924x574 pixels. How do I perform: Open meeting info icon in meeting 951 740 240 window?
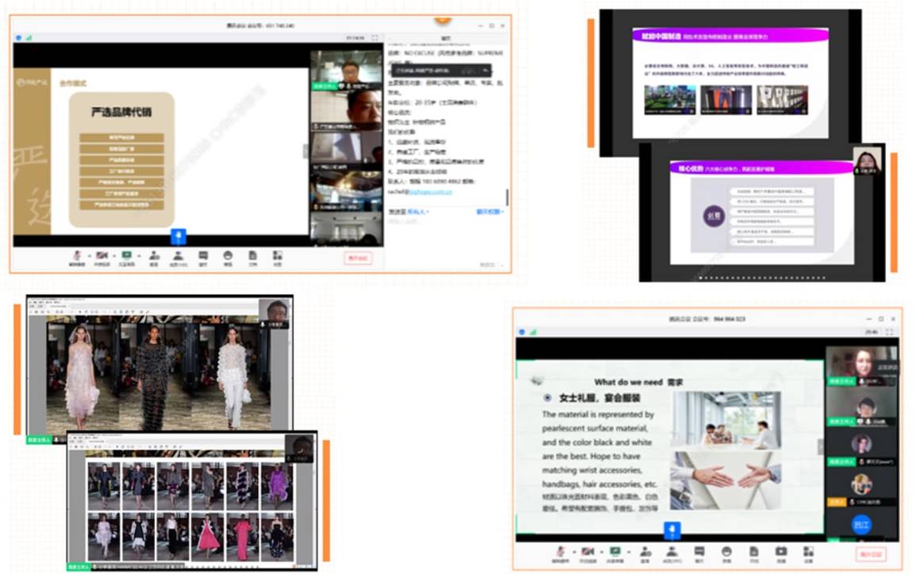pos(19,38)
